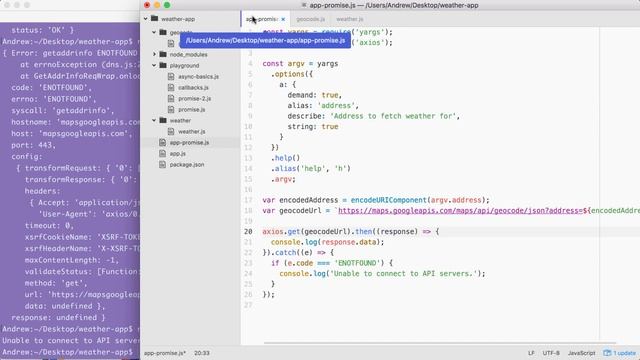This screenshot has height=360, width=640.
Task: Click the node_modules folder icon
Action: (163, 54)
